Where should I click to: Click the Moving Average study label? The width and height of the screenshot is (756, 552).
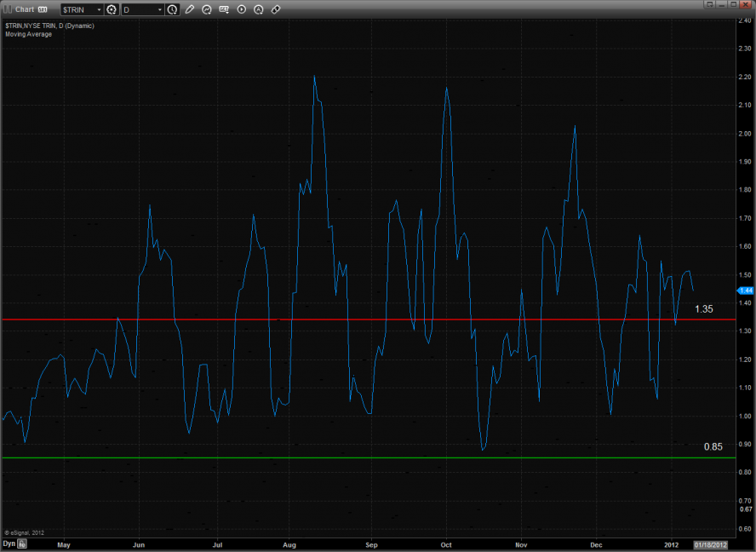pyautogui.click(x=28, y=34)
